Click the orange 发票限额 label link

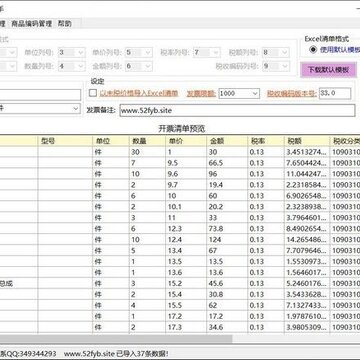(201, 94)
